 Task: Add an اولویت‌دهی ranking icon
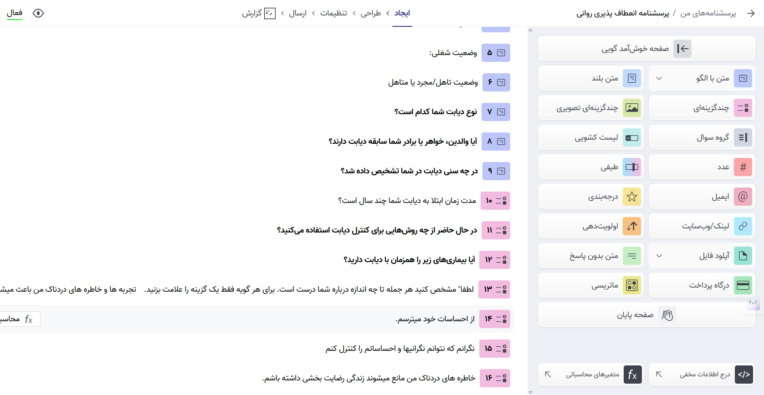[632, 226]
